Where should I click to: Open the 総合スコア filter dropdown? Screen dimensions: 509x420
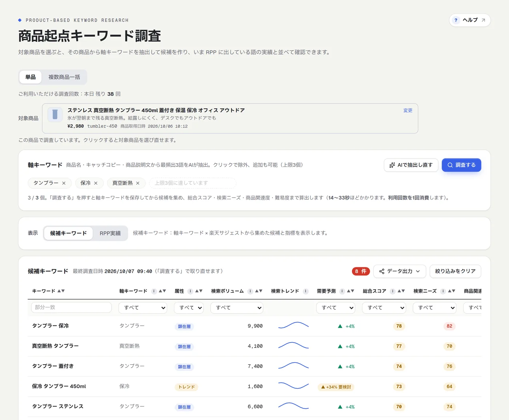tap(384, 308)
